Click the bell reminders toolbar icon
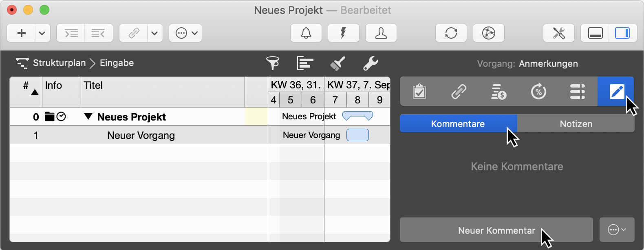 [x=306, y=33]
